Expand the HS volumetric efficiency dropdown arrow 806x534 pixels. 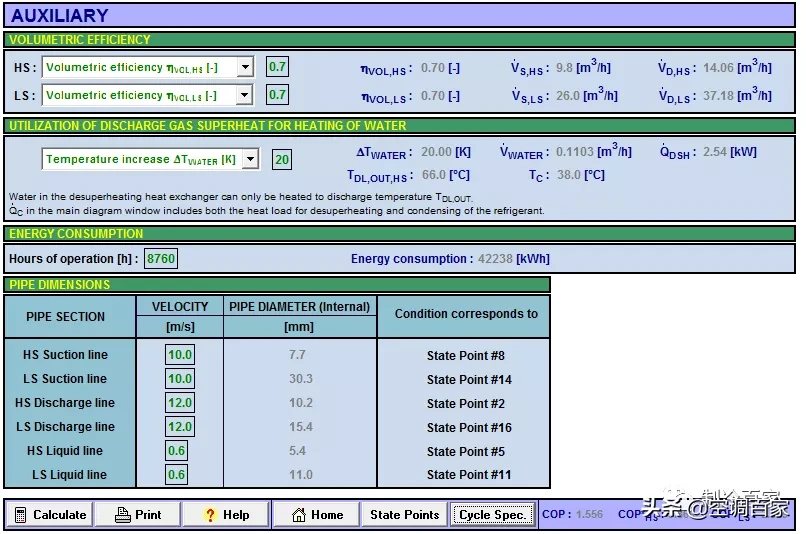tap(245, 67)
